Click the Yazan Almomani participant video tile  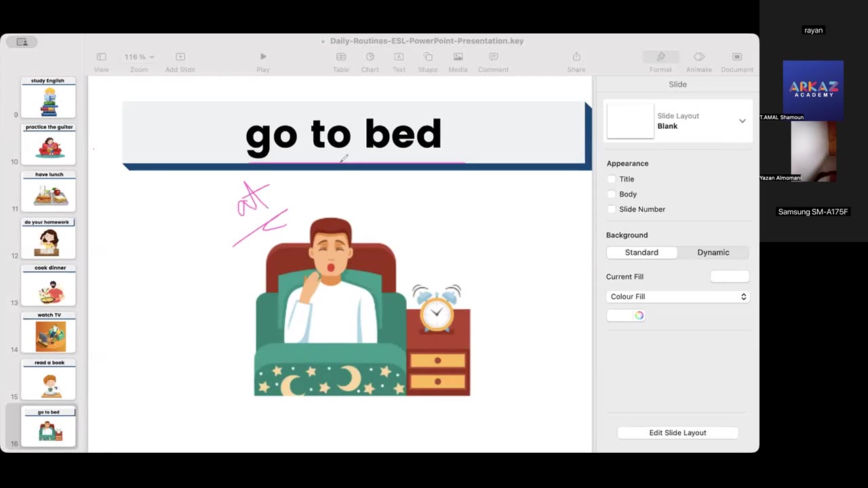(813, 151)
